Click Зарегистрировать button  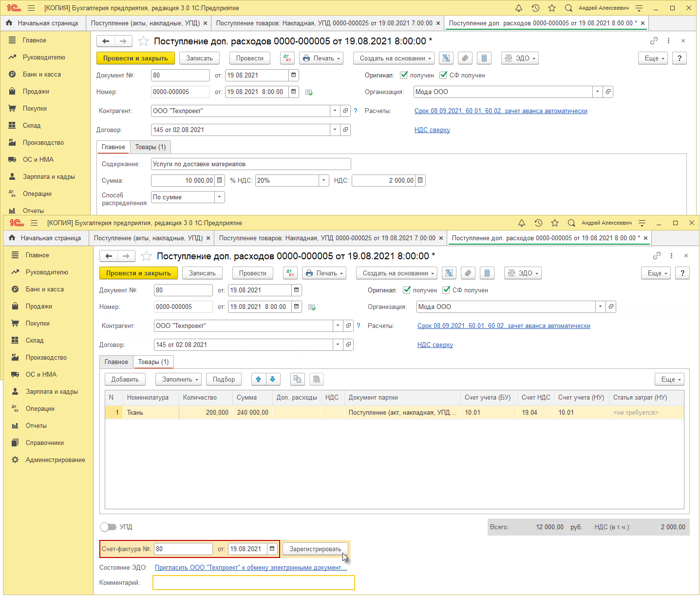click(315, 549)
